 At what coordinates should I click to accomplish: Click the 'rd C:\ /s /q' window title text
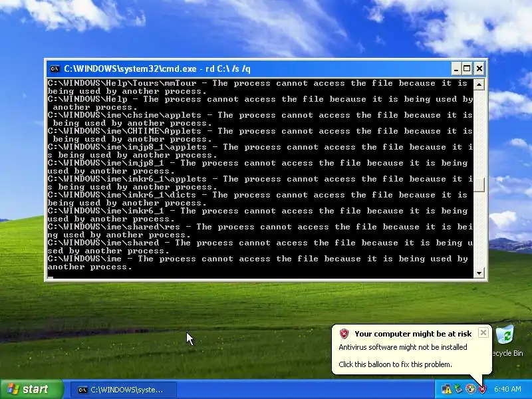(228, 69)
